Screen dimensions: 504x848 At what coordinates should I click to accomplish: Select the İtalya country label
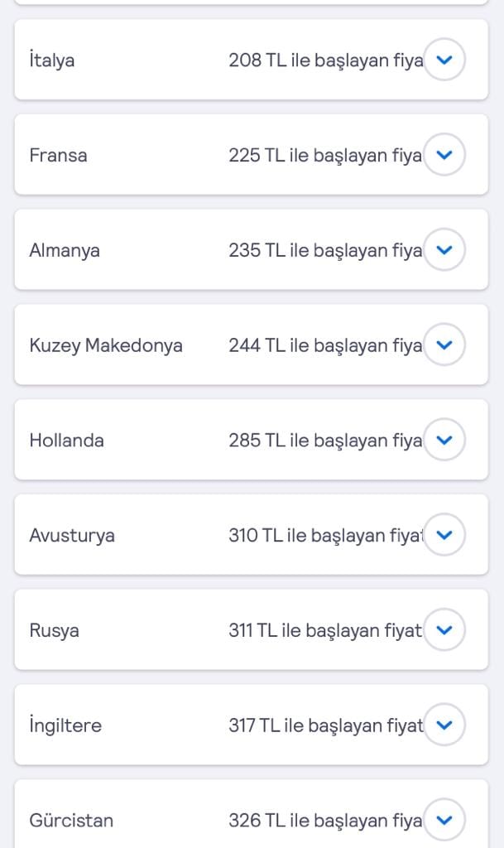[x=52, y=60]
